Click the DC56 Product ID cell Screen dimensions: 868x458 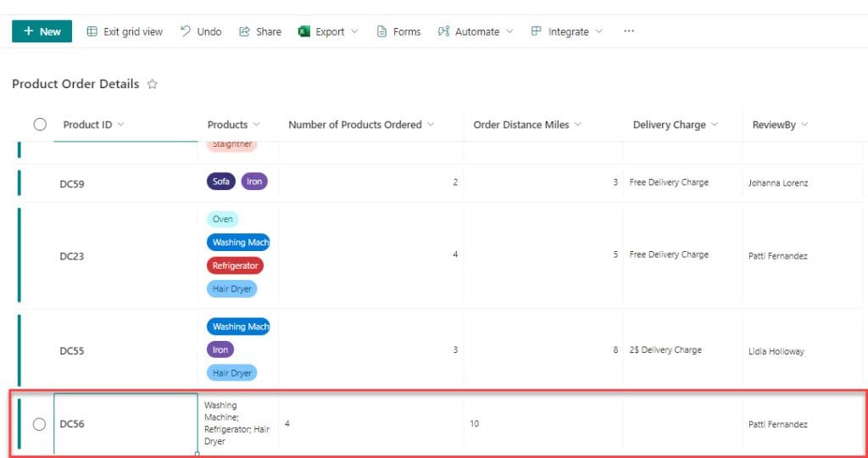pyautogui.click(x=125, y=424)
